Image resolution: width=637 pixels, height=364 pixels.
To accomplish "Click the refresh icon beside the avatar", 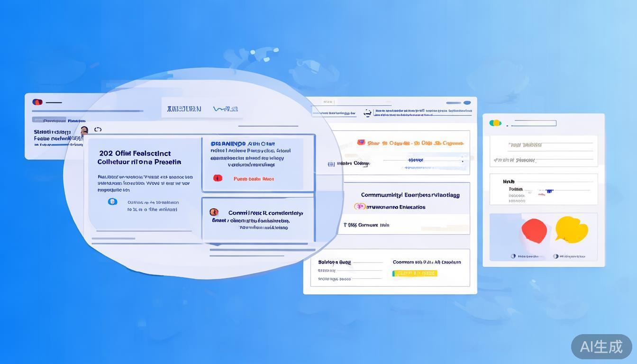I will click(x=98, y=129).
